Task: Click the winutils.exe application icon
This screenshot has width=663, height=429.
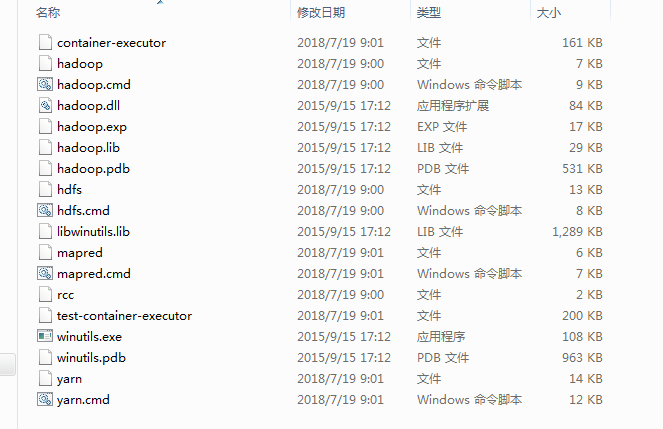Action: coord(44,337)
